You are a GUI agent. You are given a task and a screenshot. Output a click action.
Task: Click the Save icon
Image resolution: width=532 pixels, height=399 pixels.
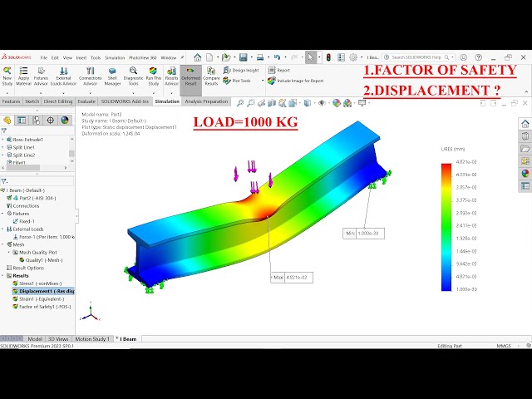[244, 57]
